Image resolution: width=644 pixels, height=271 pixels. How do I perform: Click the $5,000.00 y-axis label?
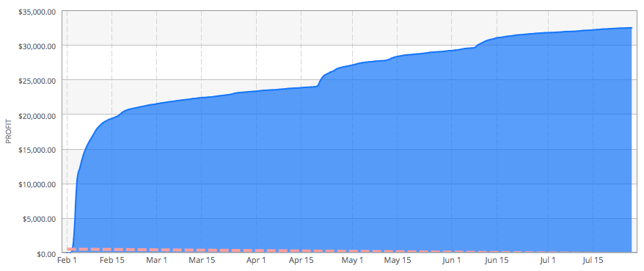[39, 219]
